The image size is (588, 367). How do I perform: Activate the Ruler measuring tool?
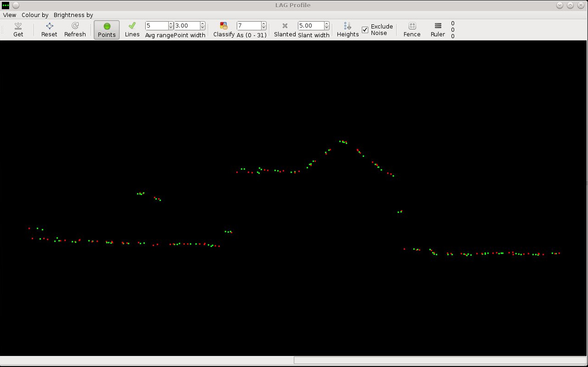click(x=438, y=30)
